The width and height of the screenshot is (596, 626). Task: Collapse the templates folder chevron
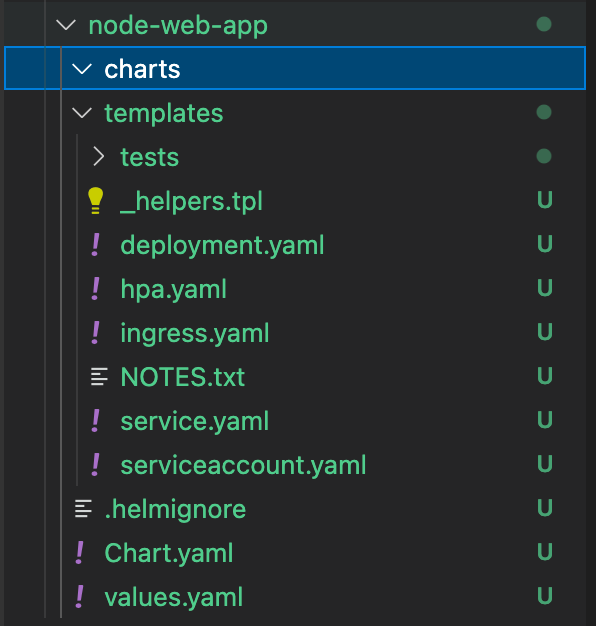[82, 113]
